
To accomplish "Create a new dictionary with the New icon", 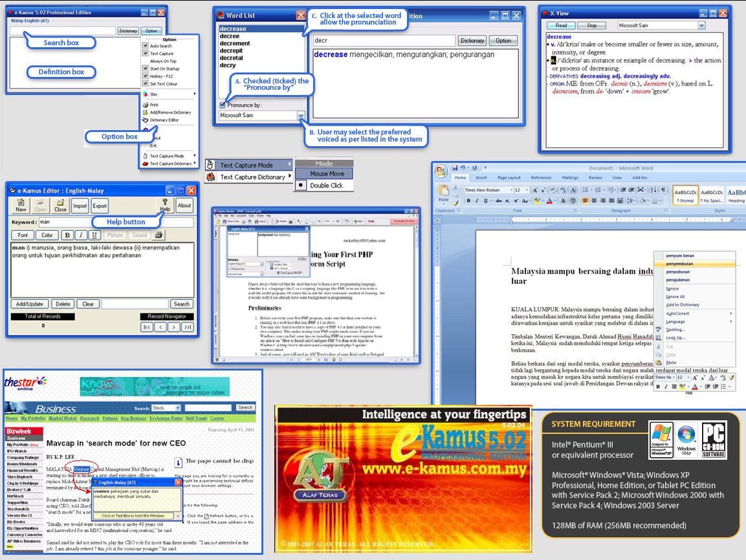I will pos(20,206).
